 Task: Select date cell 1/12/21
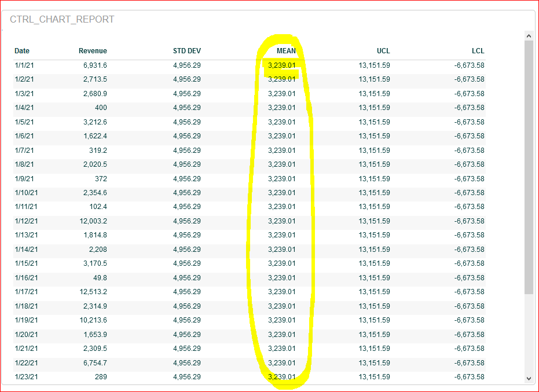coord(27,221)
